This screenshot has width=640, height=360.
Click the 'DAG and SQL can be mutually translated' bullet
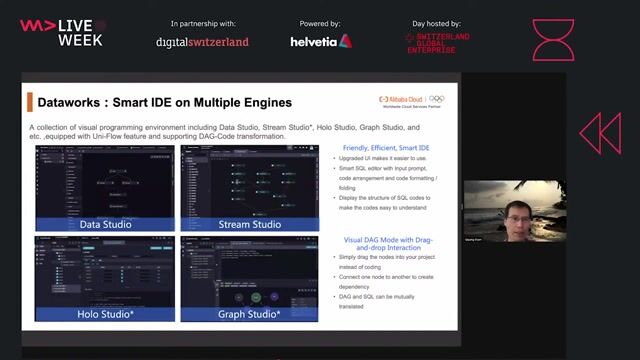(x=376, y=302)
